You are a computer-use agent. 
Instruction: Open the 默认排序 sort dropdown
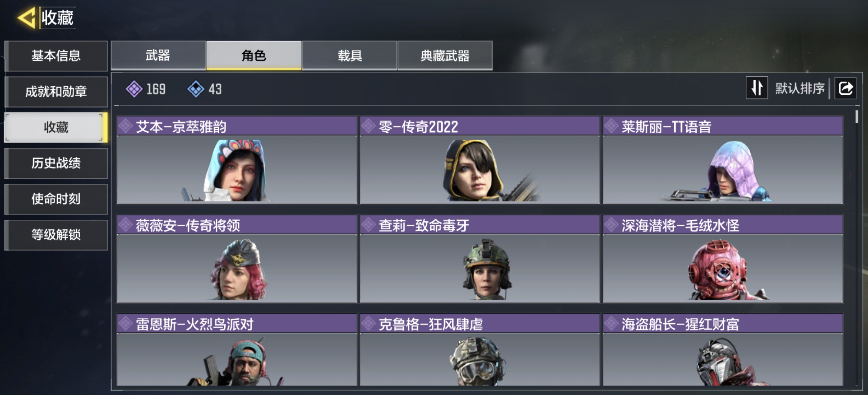tap(800, 88)
